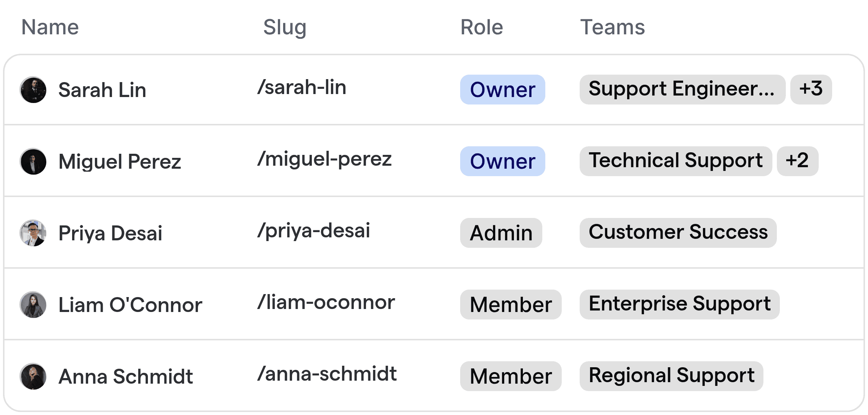Click Priya Desai's profile avatar
This screenshot has height=415, width=868.
tap(33, 233)
